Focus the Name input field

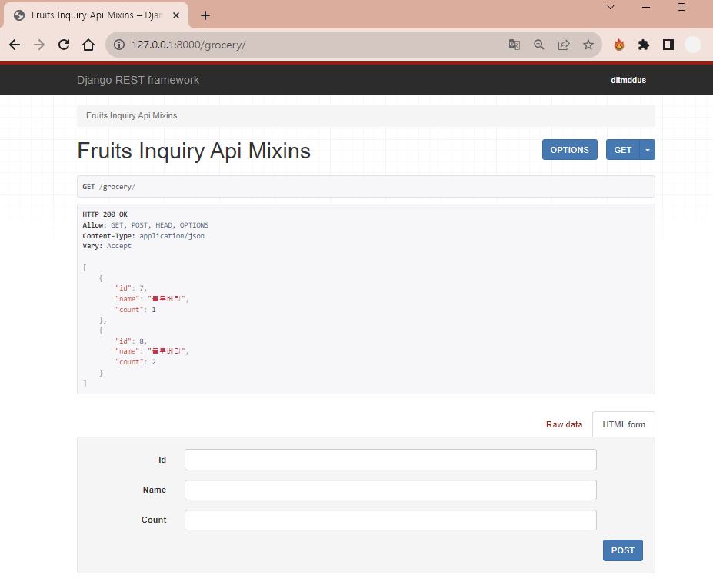tap(390, 490)
